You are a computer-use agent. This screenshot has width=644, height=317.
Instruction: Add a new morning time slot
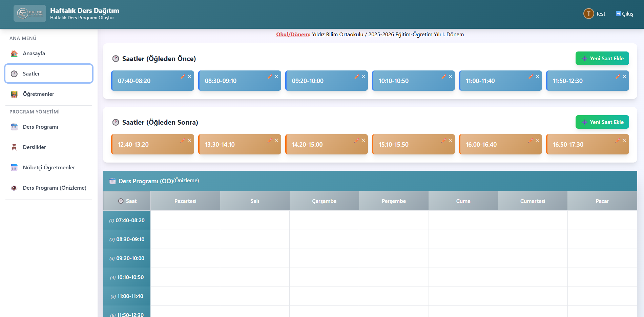pos(602,58)
